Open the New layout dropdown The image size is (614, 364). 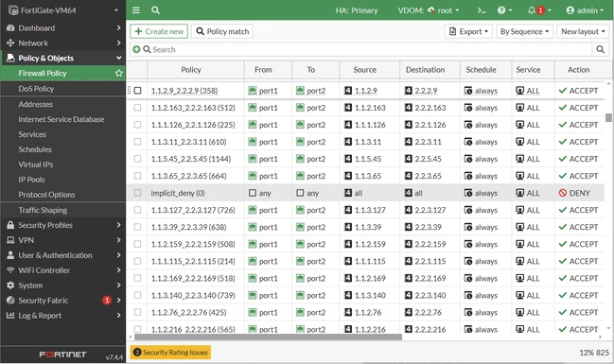(x=582, y=31)
